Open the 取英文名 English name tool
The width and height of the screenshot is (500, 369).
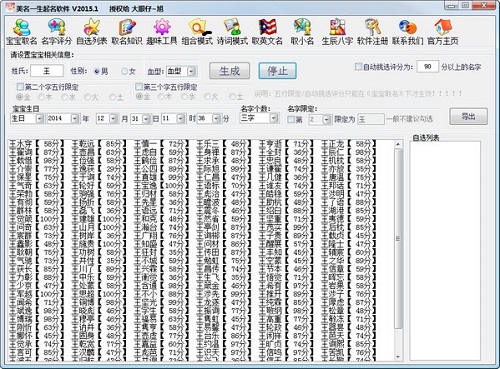pos(267,32)
